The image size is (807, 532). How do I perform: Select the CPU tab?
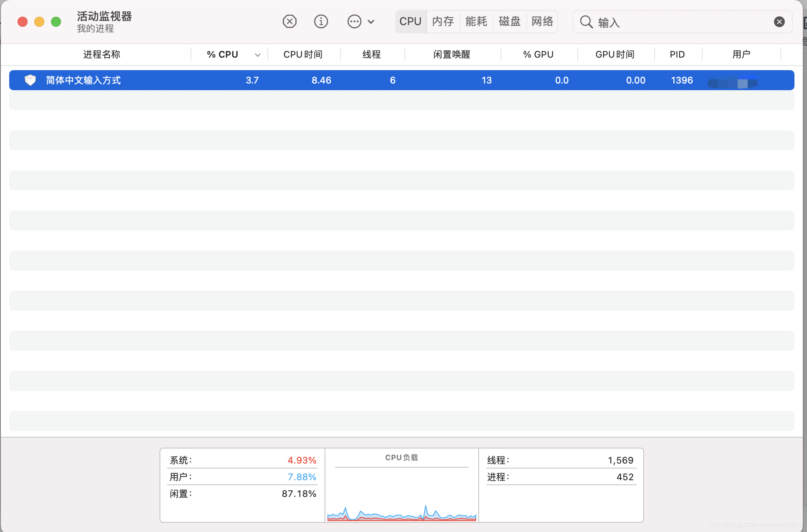pyautogui.click(x=410, y=21)
